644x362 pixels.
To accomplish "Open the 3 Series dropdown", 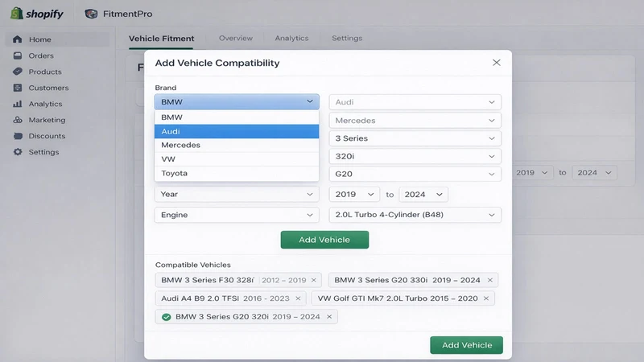I will click(415, 138).
